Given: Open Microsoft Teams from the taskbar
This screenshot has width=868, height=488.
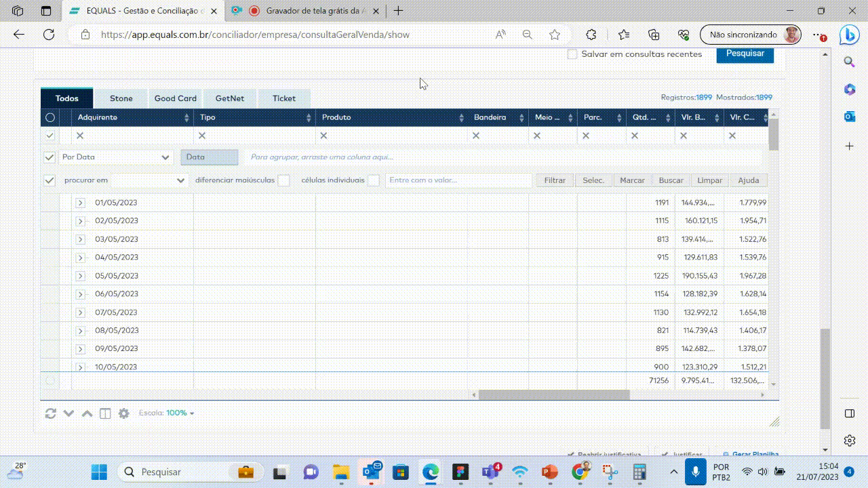Looking at the screenshot, I should click(x=490, y=472).
